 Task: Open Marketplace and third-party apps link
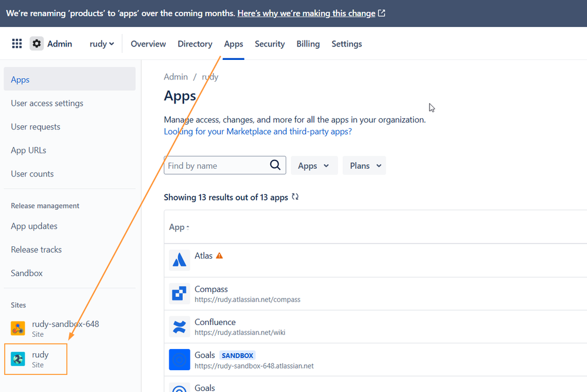257,132
